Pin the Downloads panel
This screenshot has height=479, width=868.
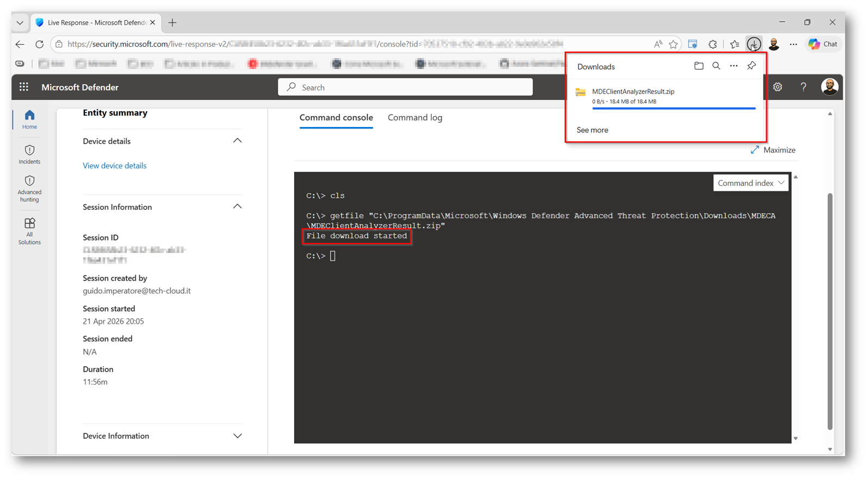(x=751, y=66)
